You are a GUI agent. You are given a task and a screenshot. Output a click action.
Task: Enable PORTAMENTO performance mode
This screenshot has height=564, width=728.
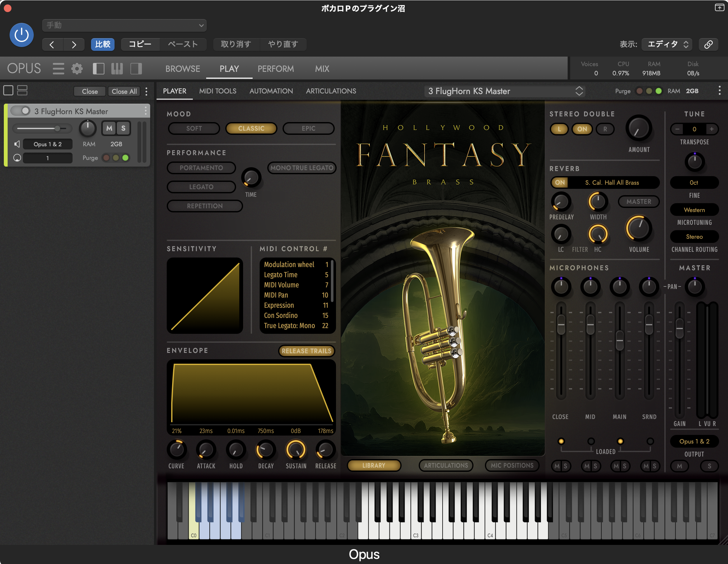(x=201, y=168)
